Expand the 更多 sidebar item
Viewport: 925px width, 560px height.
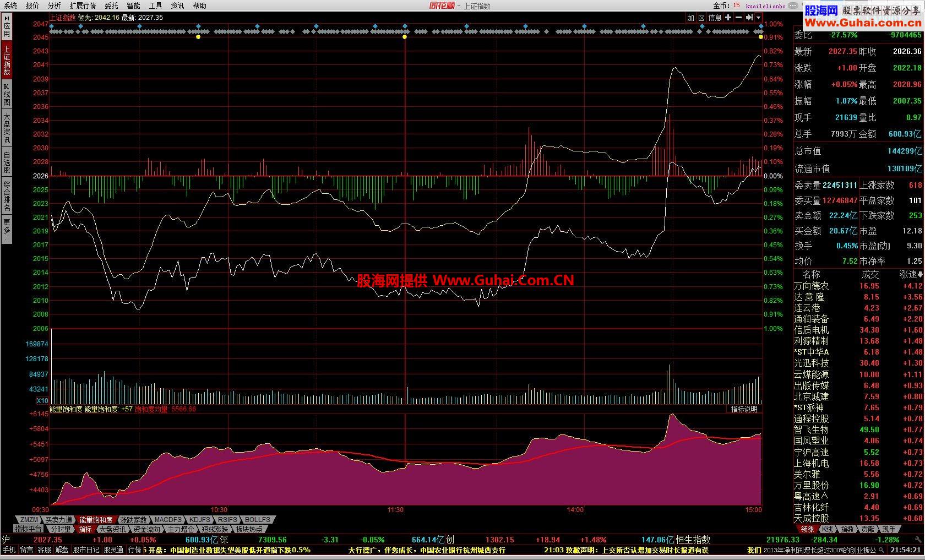click(x=7, y=230)
